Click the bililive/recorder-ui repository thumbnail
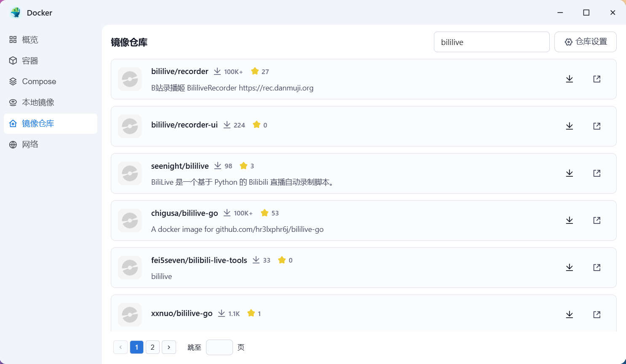Image resolution: width=626 pixels, height=364 pixels. 130,126
